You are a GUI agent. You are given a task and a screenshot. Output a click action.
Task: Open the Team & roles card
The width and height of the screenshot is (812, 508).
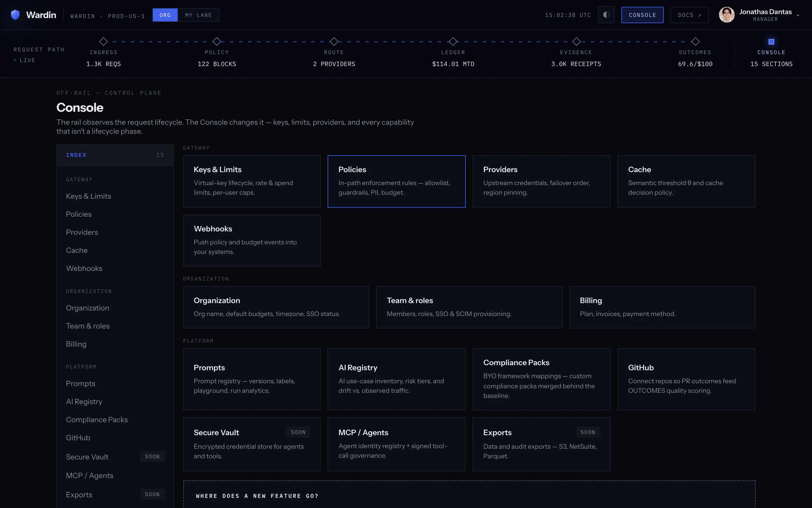click(469, 307)
